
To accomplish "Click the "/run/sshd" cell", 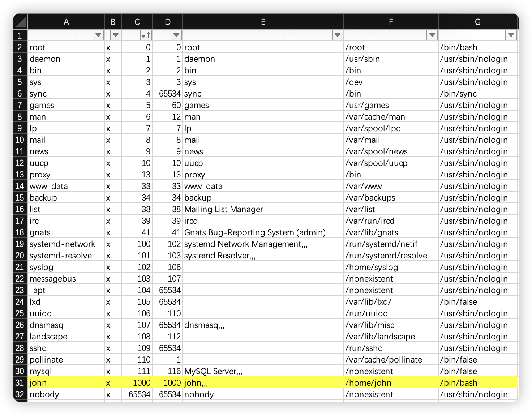I will (x=391, y=348).
